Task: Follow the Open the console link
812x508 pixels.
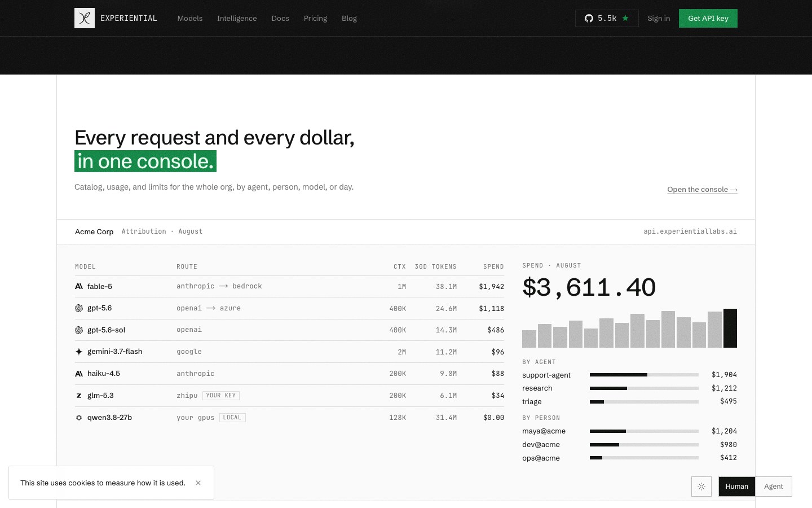Action: pyautogui.click(x=702, y=190)
